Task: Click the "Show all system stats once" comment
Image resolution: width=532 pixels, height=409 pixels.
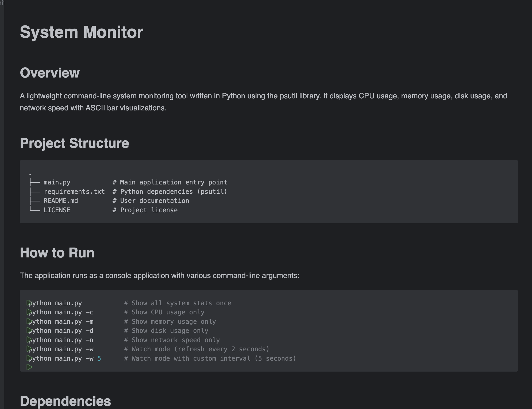Action: click(178, 303)
